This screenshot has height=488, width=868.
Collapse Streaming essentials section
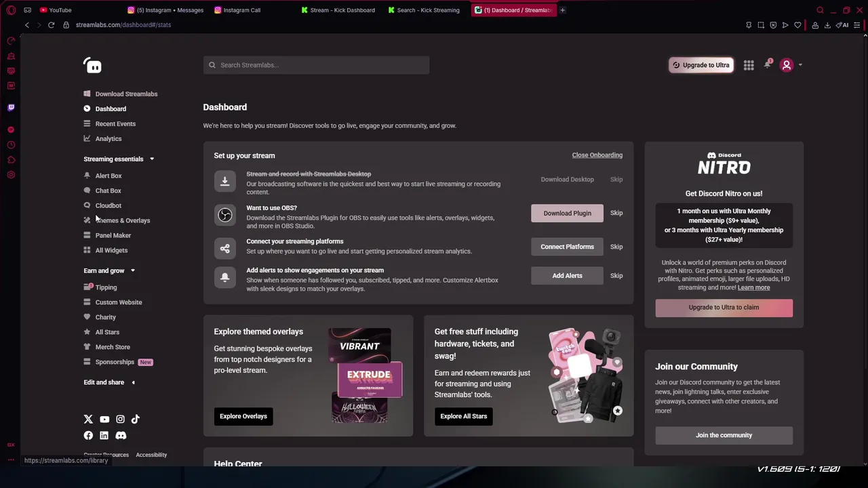point(119,159)
